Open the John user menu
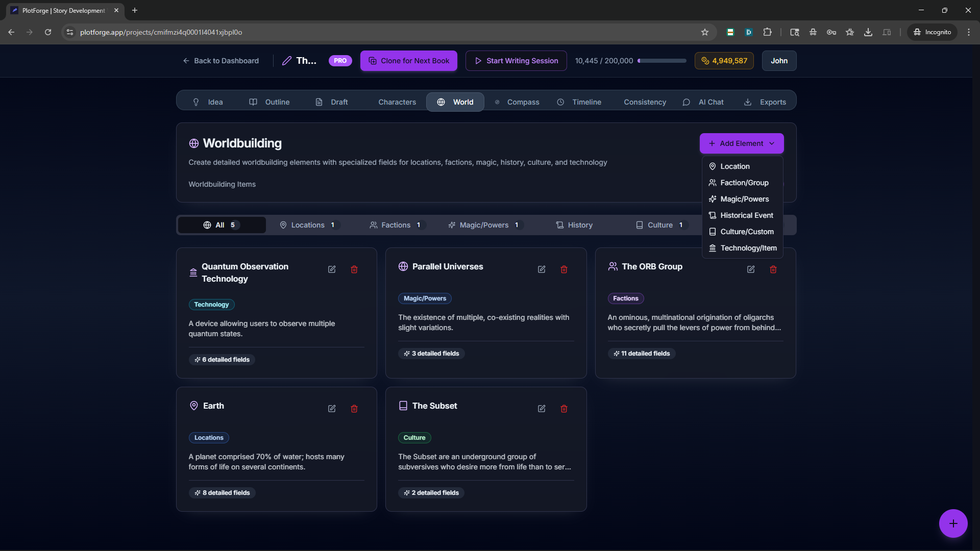The image size is (980, 551). [779, 61]
